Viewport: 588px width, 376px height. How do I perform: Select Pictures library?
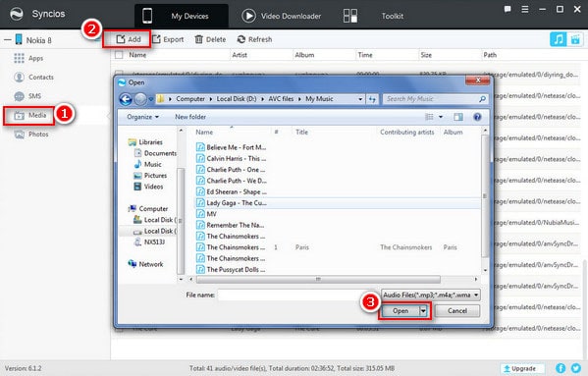click(x=150, y=176)
